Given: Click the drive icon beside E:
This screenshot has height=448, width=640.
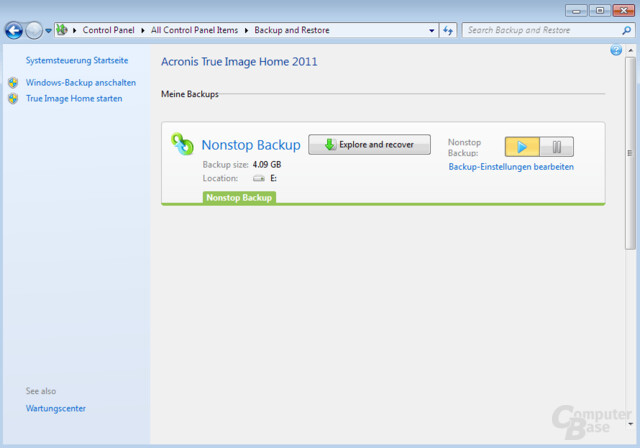Looking at the screenshot, I should [259, 178].
